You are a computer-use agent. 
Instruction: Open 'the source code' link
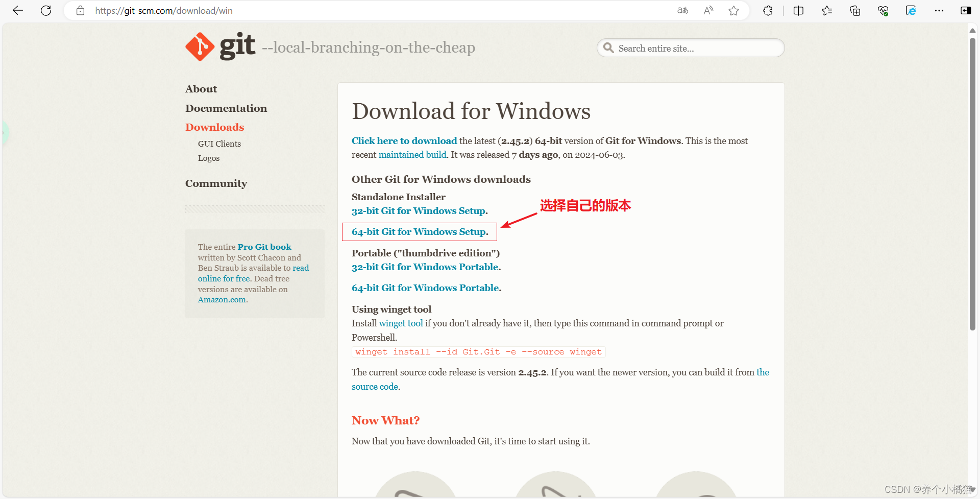pyautogui.click(x=375, y=387)
